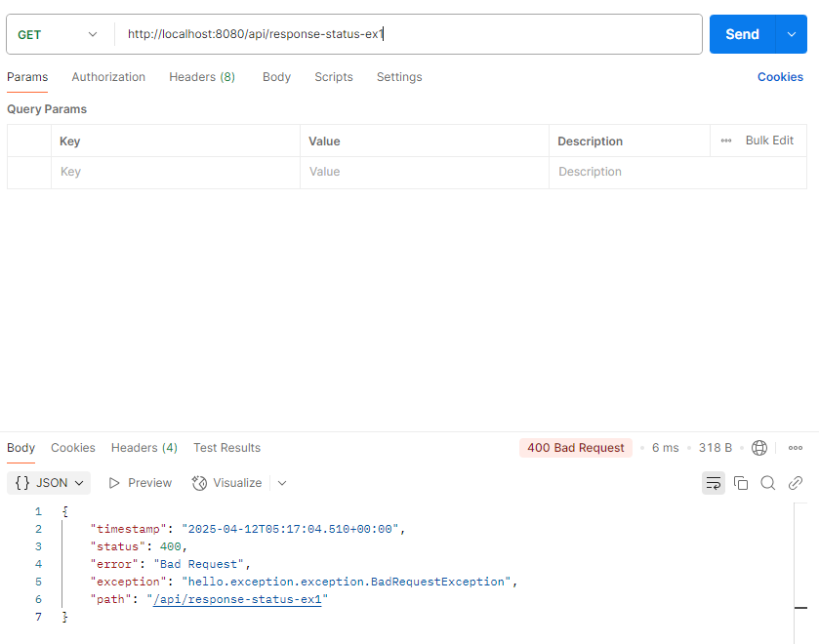The height and width of the screenshot is (644, 819).
Task: Expand the Visualize options chevron
Action: click(282, 483)
